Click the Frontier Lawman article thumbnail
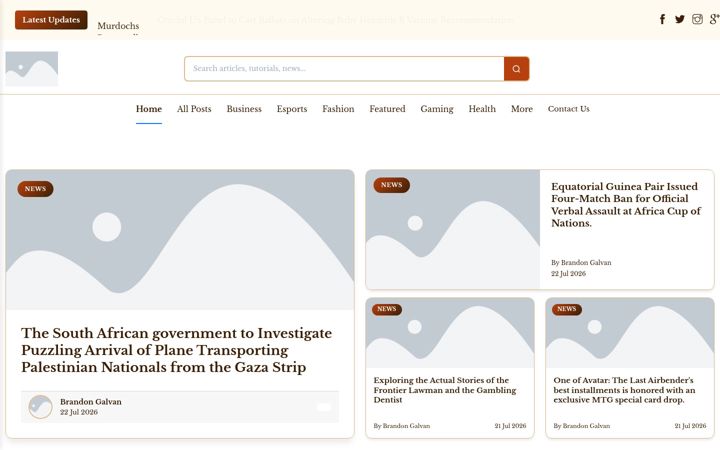Screen dimensions: 720x450 click(x=450, y=333)
